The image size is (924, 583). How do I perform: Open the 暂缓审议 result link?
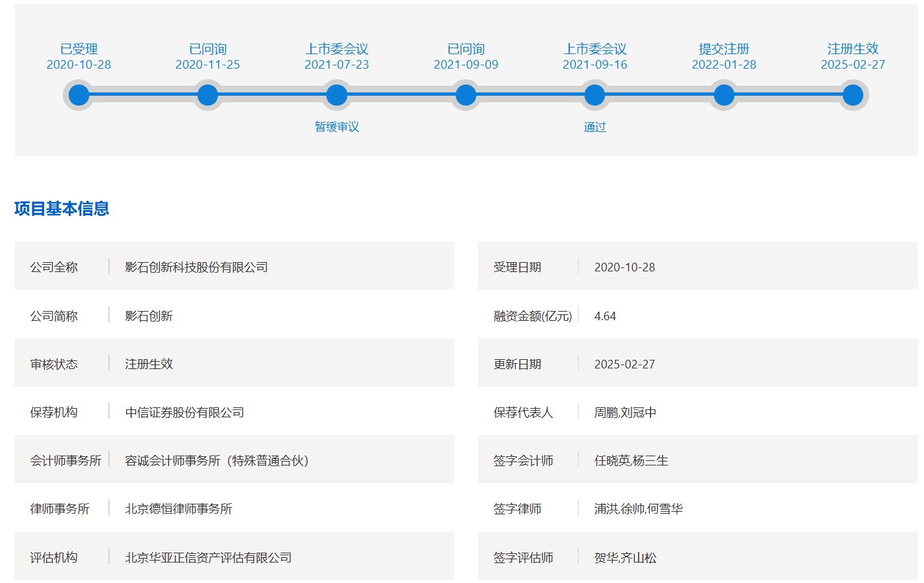(x=337, y=127)
